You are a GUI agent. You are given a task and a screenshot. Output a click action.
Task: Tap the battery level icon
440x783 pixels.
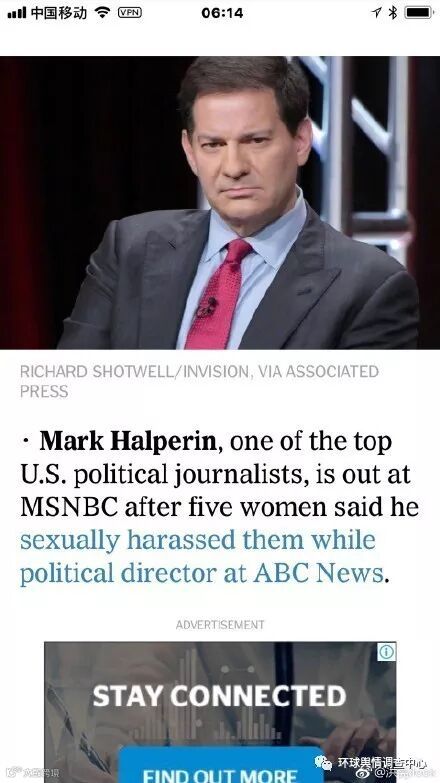pyautogui.click(x=419, y=13)
